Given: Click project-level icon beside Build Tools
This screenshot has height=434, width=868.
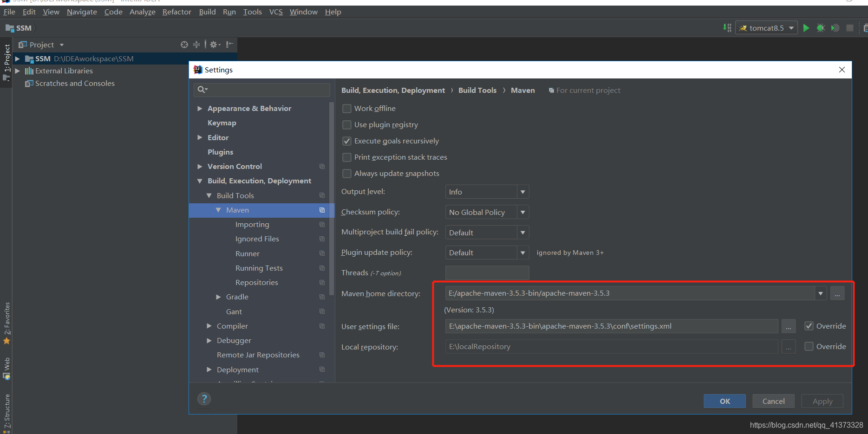Looking at the screenshot, I should pos(322,195).
